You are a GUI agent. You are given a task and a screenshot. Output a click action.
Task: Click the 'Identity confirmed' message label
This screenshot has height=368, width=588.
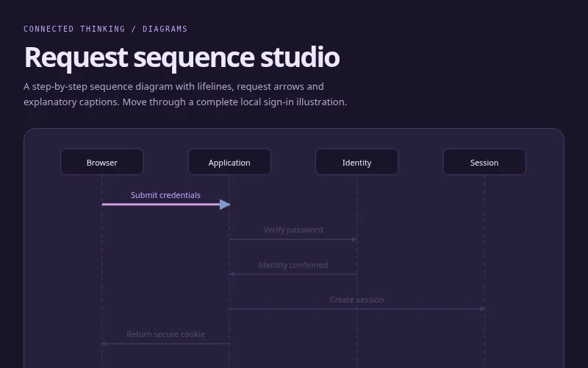point(293,265)
